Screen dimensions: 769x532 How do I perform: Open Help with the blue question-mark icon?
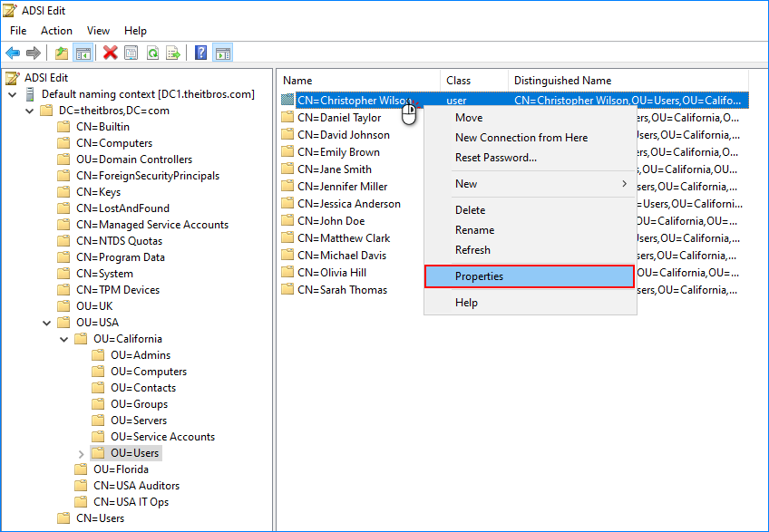200,53
